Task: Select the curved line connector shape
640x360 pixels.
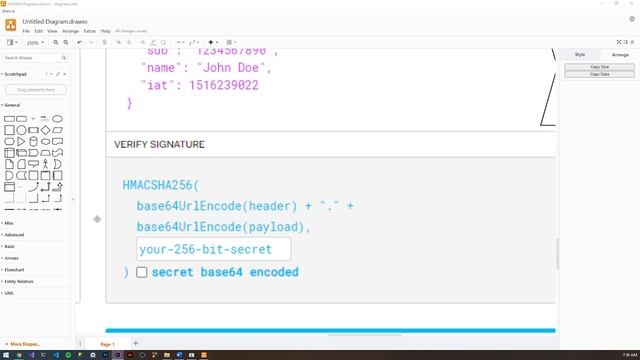Action: tap(33, 187)
